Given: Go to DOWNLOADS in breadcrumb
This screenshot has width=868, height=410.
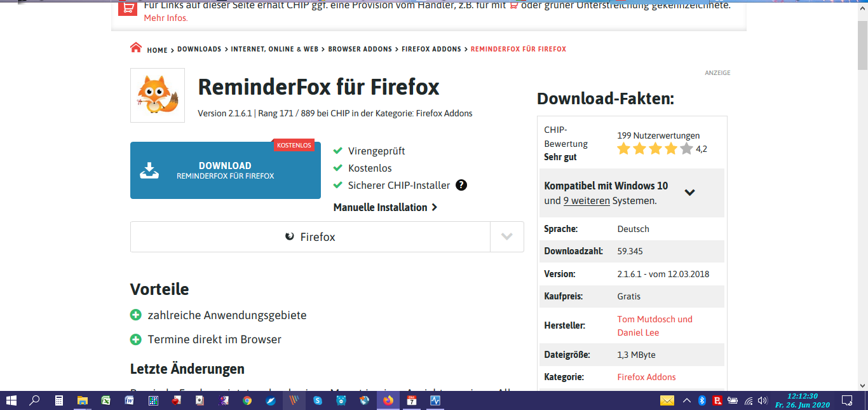Looking at the screenshot, I should click(199, 49).
